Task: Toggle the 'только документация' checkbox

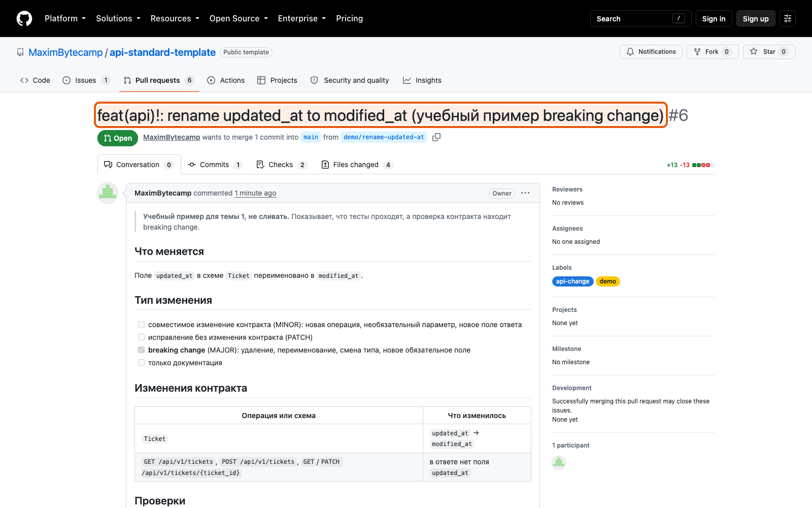Action: click(142, 363)
